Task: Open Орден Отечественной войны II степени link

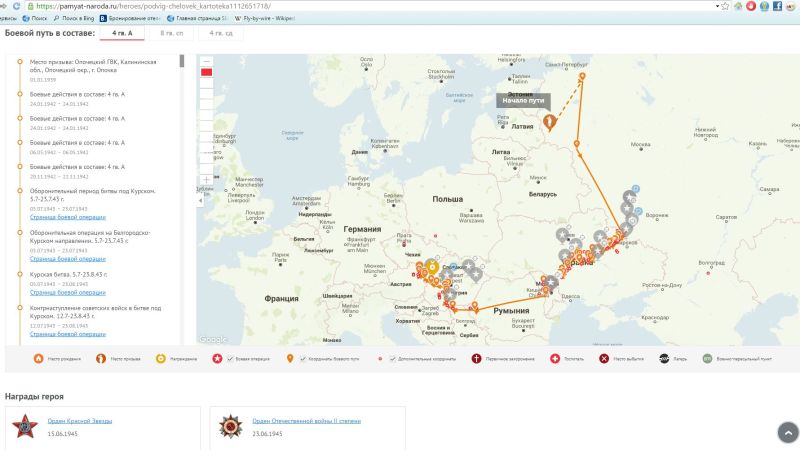Action: [x=307, y=421]
